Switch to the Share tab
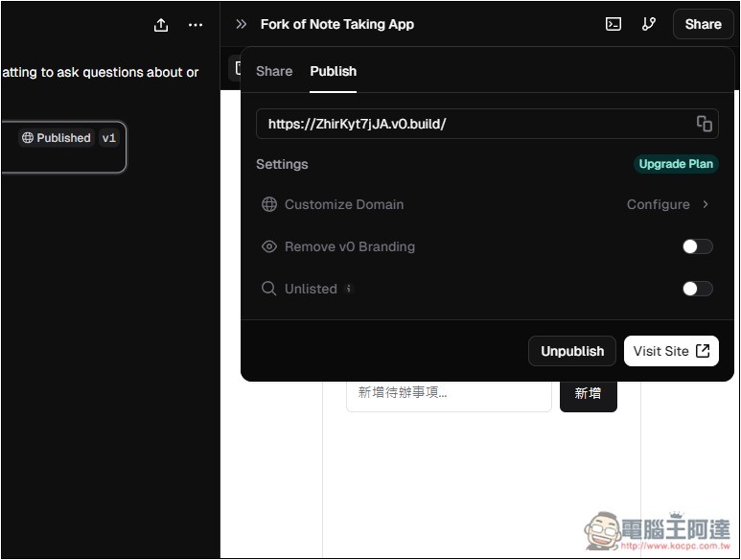The image size is (741, 560). (x=274, y=71)
